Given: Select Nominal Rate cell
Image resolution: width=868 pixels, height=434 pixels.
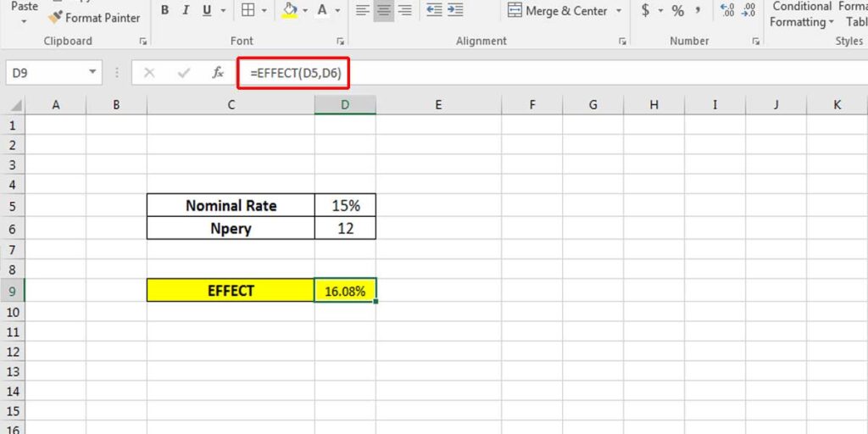Looking at the screenshot, I should (x=231, y=205).
